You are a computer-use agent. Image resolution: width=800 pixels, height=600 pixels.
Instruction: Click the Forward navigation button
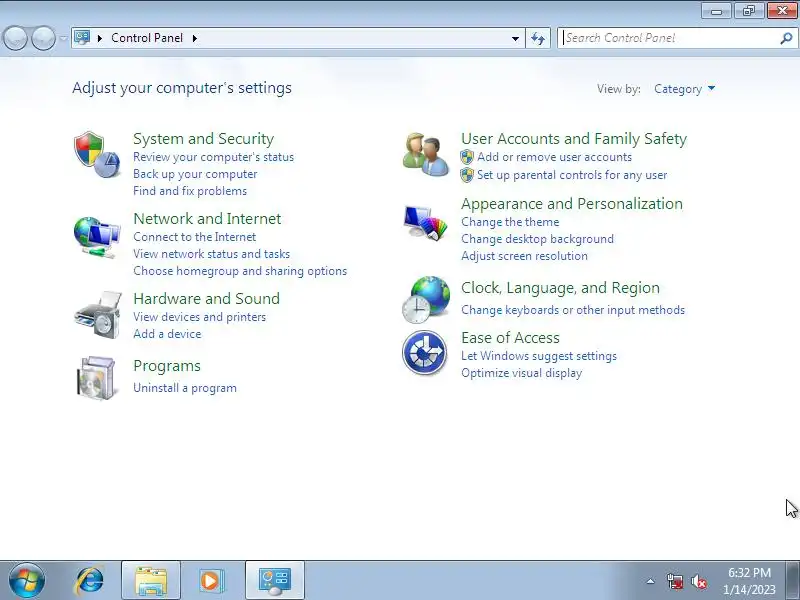[44, 38]
